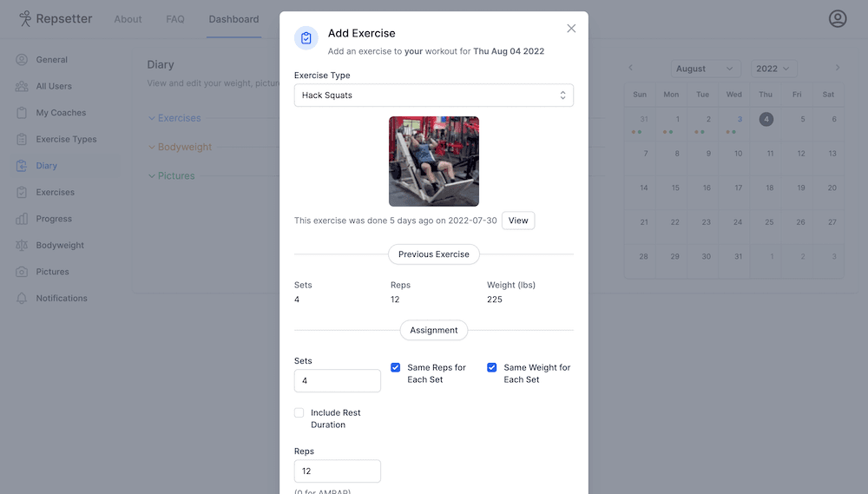This screenshot has height=494, width=868.
Task: Open the About nav item
Action: tap(128, 19)
